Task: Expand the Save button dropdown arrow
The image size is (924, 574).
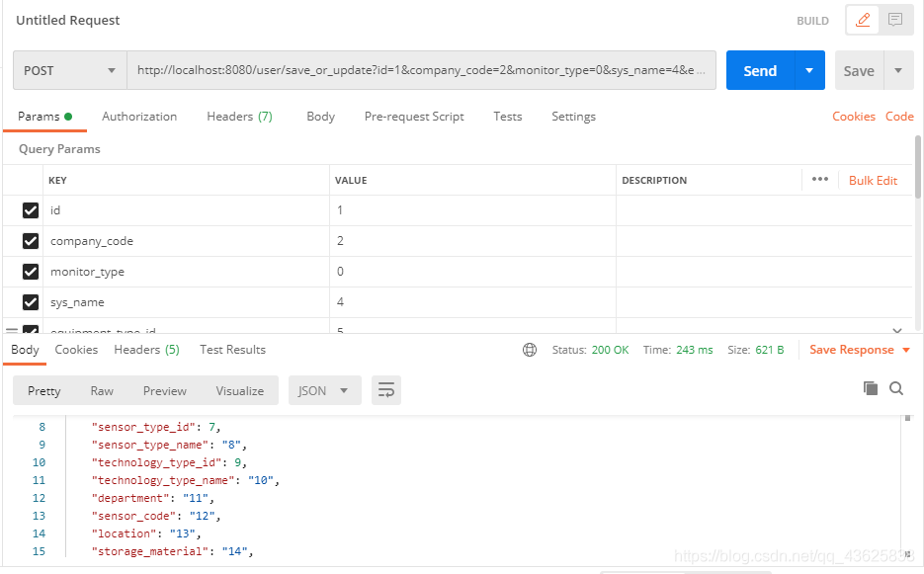Action: point(898,71)
